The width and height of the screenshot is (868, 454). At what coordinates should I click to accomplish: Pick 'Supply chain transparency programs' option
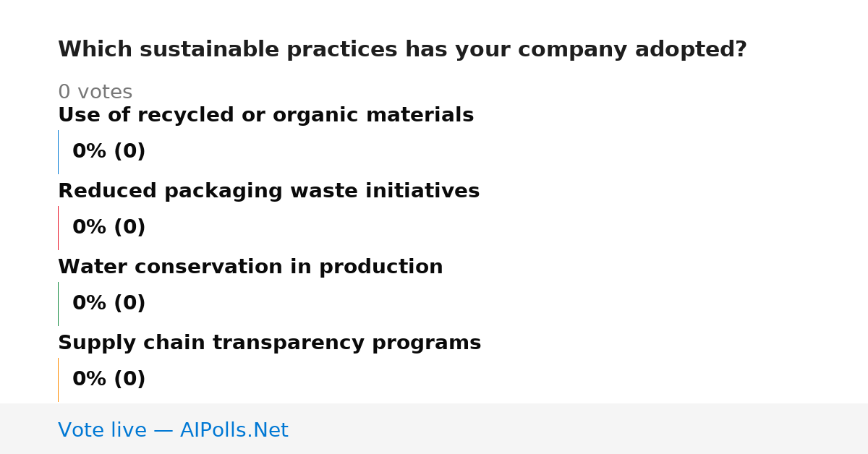[269, 343]
